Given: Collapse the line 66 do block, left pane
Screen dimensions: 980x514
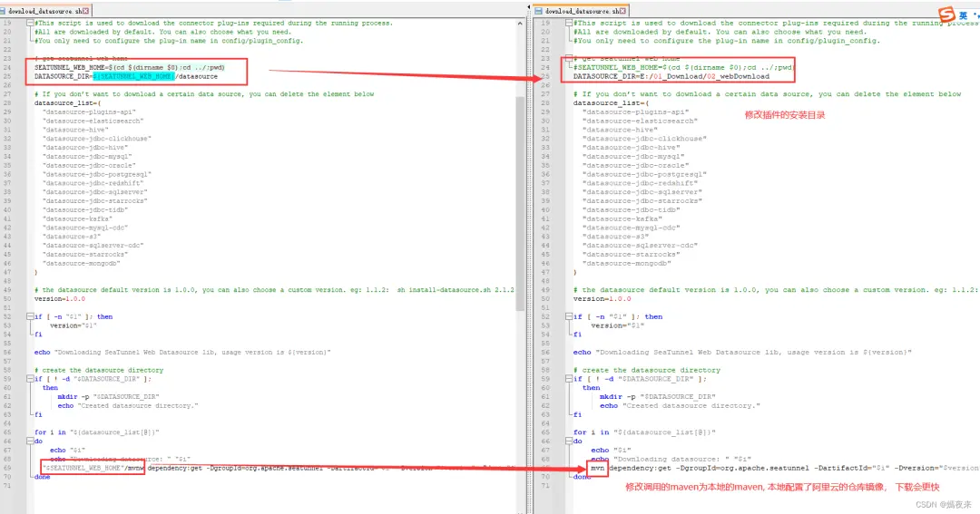Looking at the screenshot, I should (x=29, y=441).
